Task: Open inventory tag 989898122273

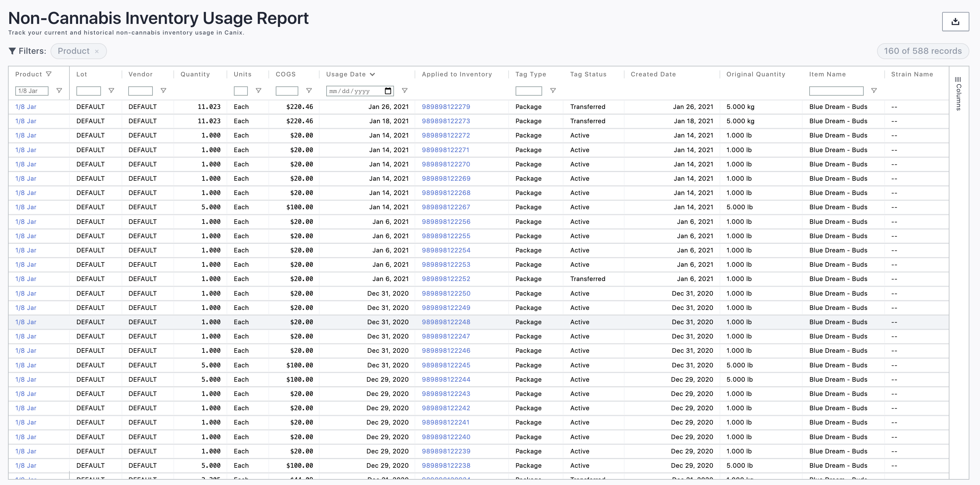Action: point(446,121)
